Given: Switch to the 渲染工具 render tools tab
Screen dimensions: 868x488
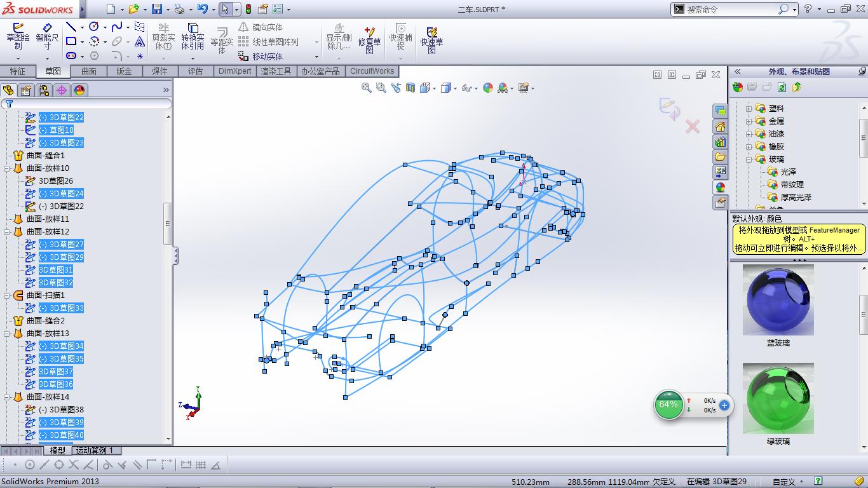Looking at the screenshot, I should coord(276,71).
